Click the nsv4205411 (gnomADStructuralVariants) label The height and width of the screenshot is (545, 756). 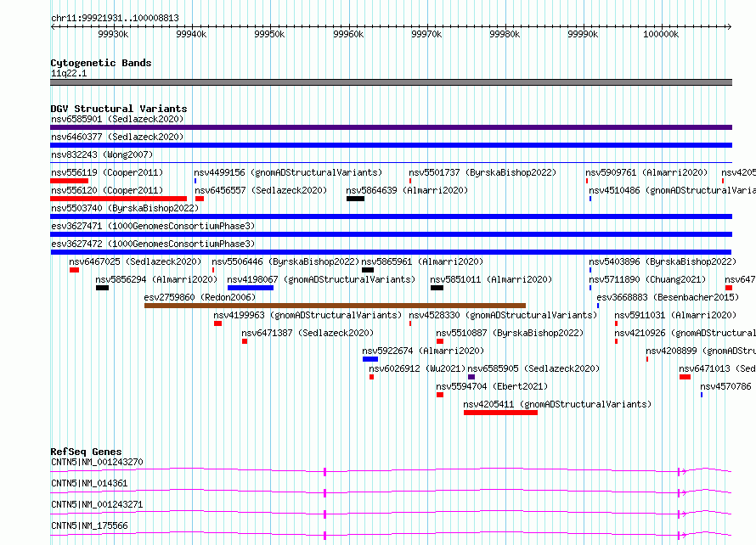(x=557, y=404)
